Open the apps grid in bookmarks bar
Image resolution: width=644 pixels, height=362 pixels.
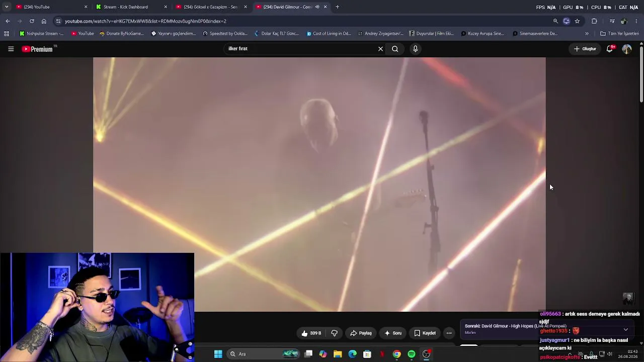pos(7,34)
